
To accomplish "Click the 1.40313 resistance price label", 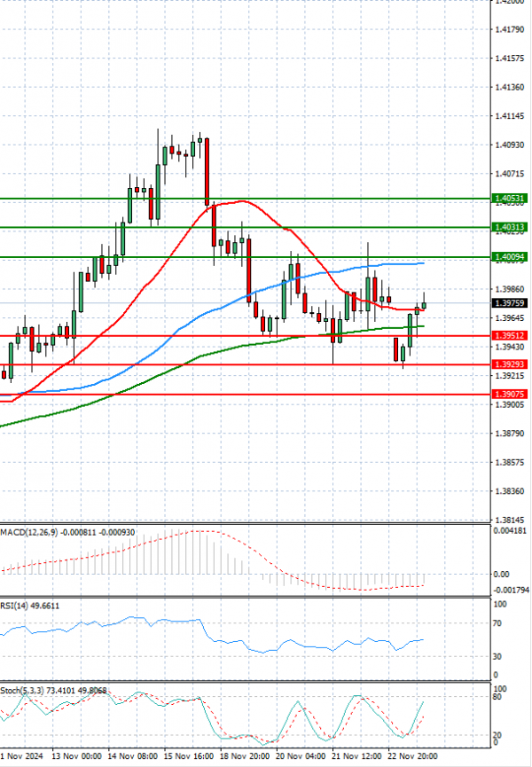I will tap(510, 228).
